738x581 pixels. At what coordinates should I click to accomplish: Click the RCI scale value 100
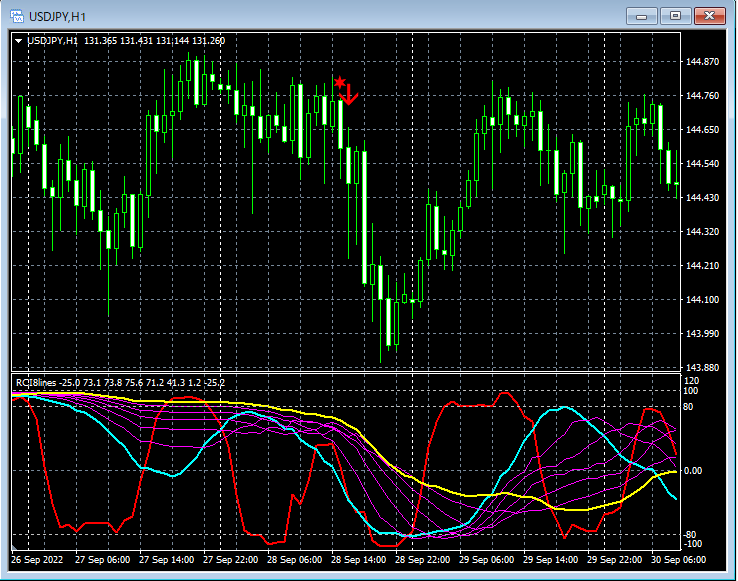point(691,391)
